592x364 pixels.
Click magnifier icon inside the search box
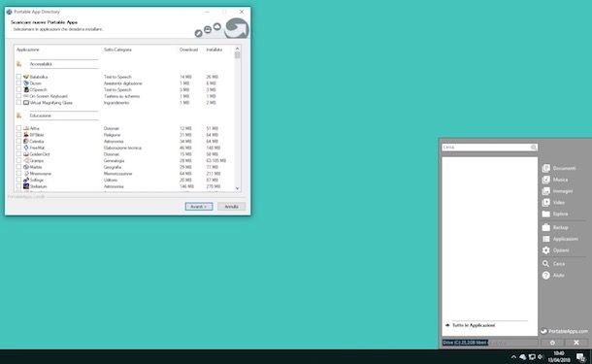[533, 148]
